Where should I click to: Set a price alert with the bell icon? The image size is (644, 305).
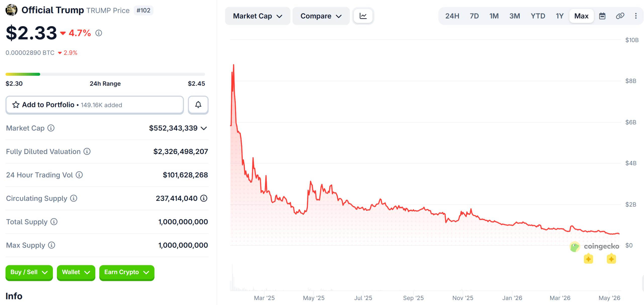pos(198,105)
